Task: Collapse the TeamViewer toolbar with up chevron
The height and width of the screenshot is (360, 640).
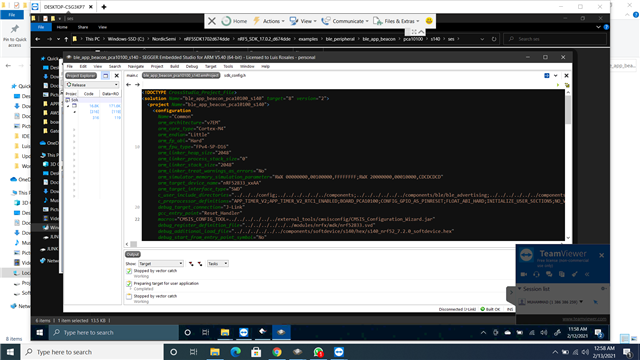Action: click(x=422, y=31)
